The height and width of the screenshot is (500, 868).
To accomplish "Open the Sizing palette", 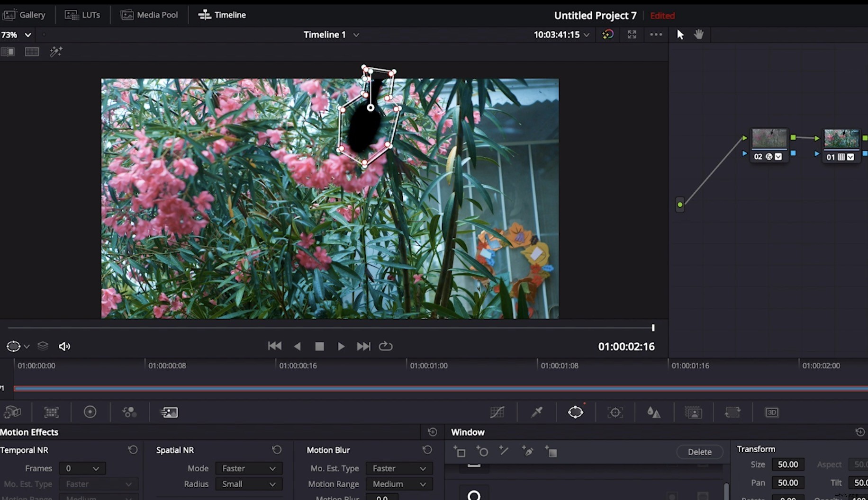I will pos(733,412).
